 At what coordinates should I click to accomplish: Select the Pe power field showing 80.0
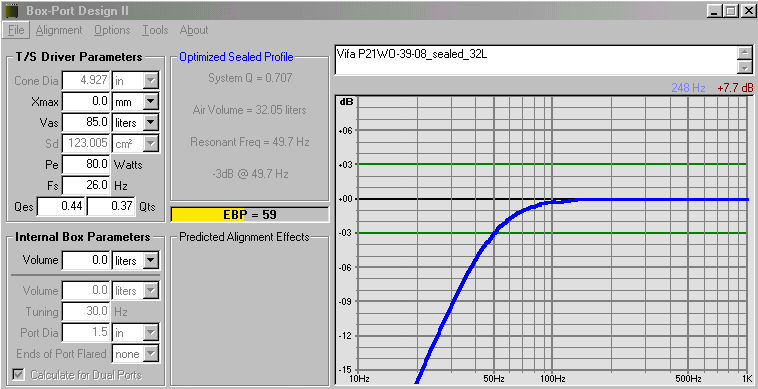point(87,164)
